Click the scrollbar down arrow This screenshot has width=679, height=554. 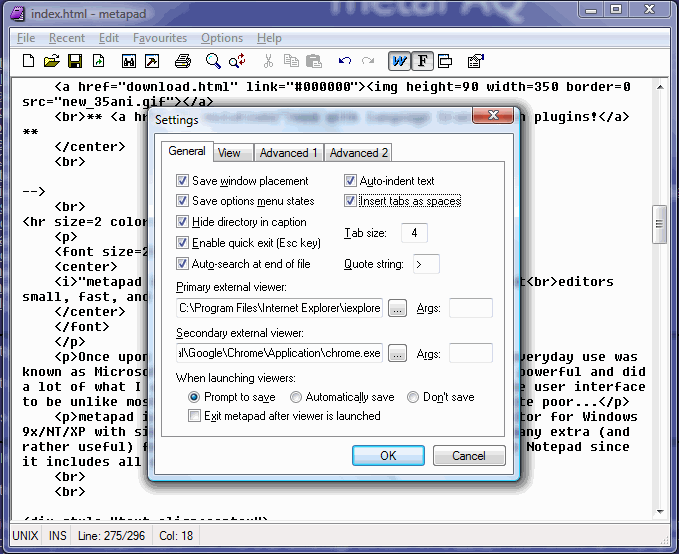pyautogui.click(x=660, y=512)
